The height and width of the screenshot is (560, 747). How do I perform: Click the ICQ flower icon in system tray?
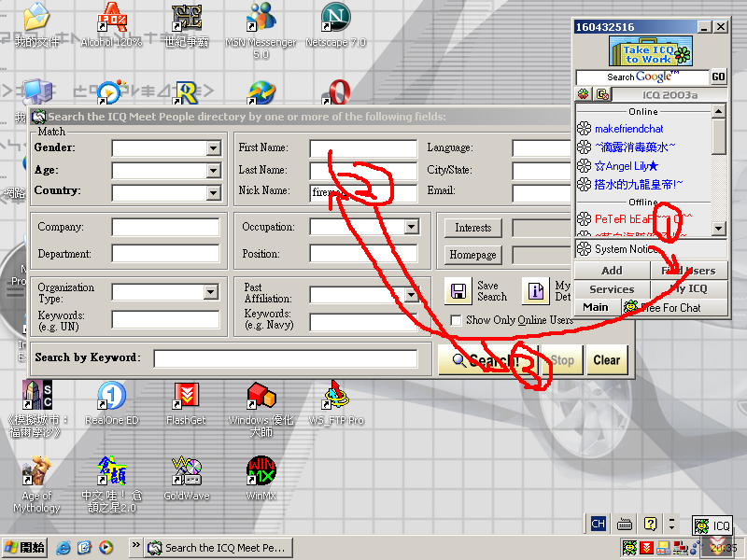tap(628, 548)
